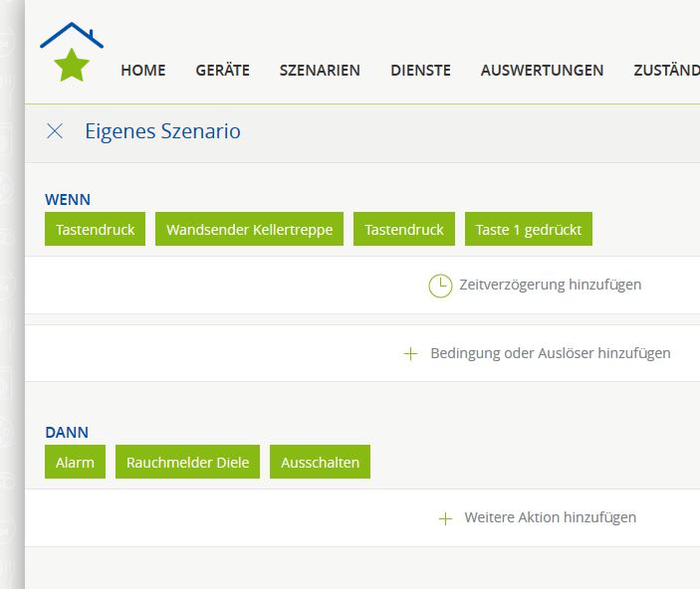Navigate to DIENSTE
Image resolution: width=700 pixels, height=589 pixels.
[420, 71]
